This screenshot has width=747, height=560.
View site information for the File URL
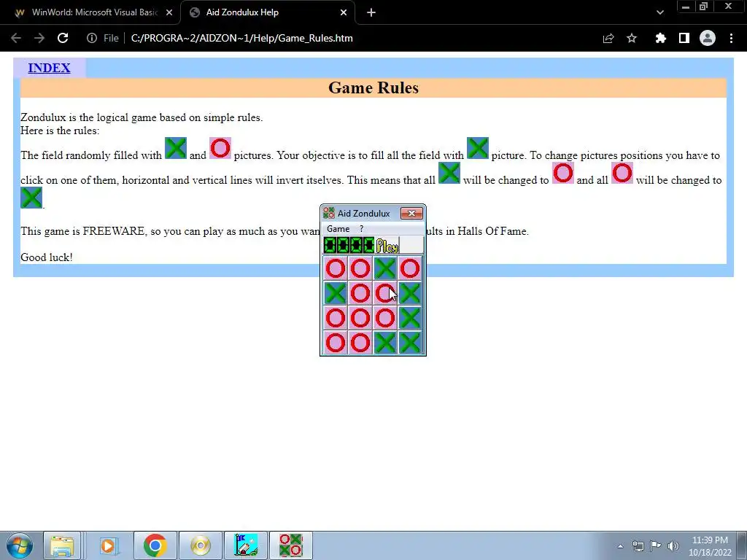92,38
